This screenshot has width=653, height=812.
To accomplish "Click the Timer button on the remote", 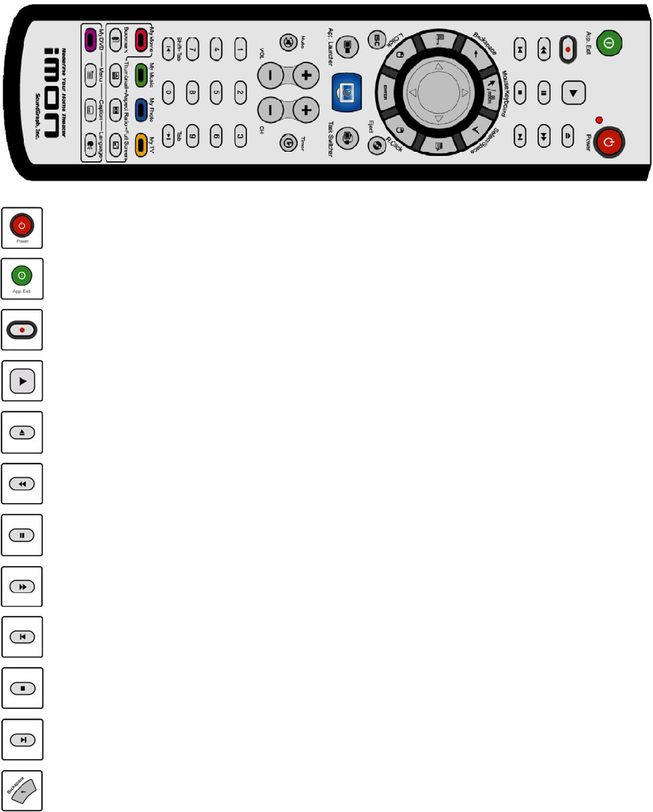I will (288, 142).
